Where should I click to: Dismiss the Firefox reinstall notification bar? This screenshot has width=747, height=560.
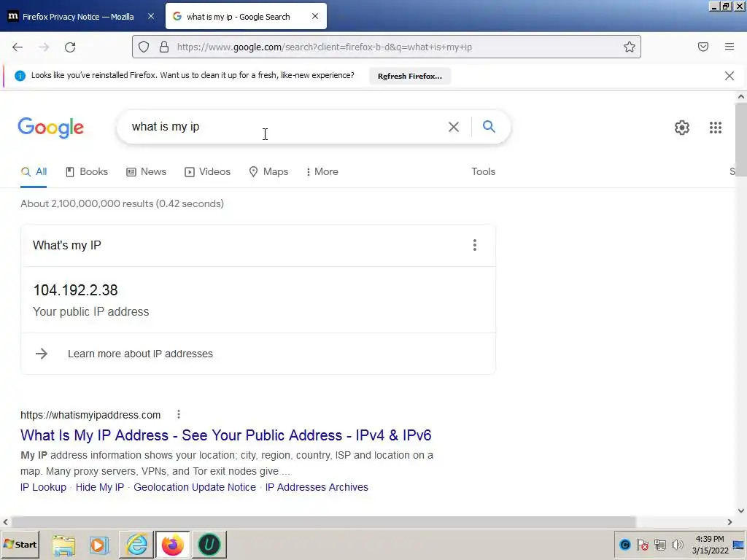729,76
